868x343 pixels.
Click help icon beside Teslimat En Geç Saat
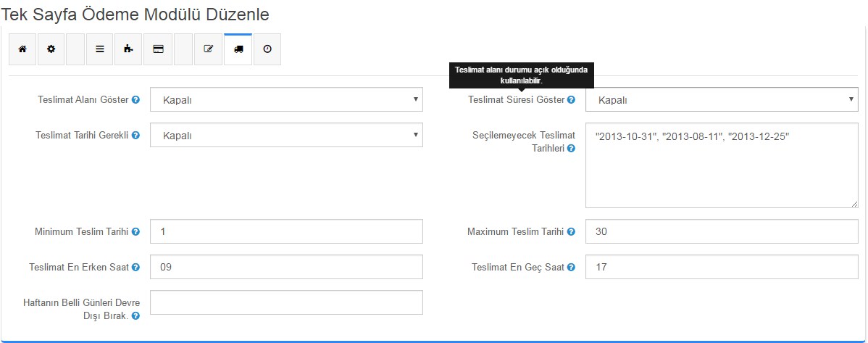571,268
